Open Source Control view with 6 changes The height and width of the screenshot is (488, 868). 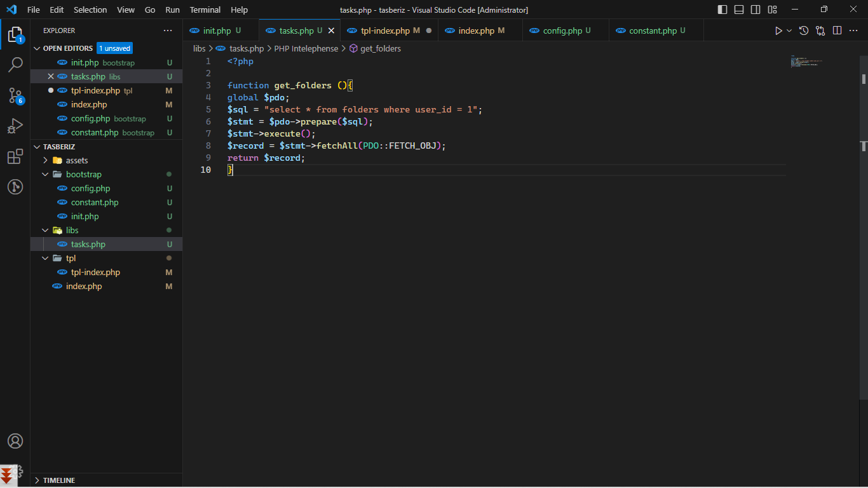(x=15, y=95)
